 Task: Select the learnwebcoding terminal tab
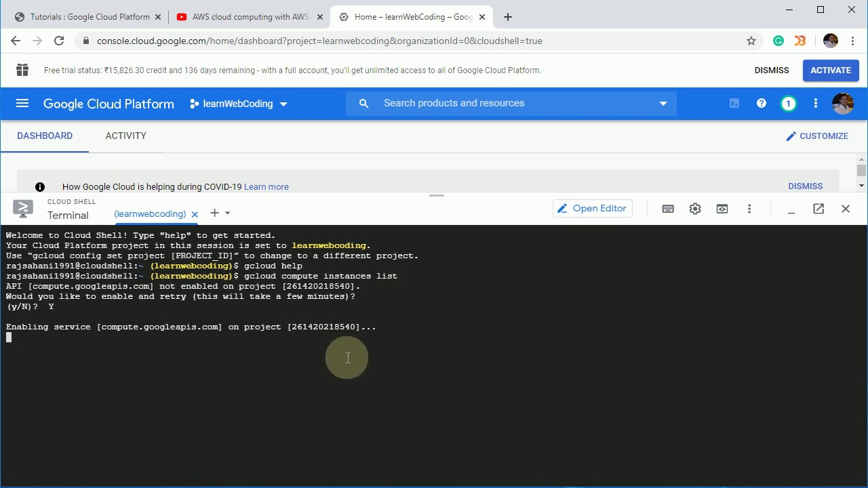click(x=150, y=213)
